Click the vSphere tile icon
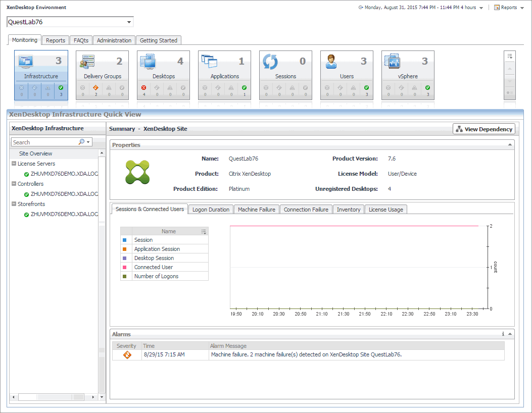The height and width of the screenshot is (413, 532). tap(393, 62)
